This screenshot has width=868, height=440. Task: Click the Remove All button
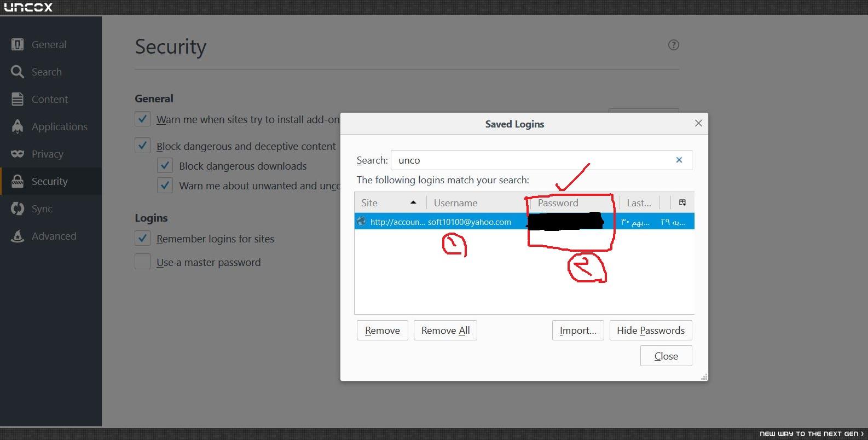click(x=445, y=330)
